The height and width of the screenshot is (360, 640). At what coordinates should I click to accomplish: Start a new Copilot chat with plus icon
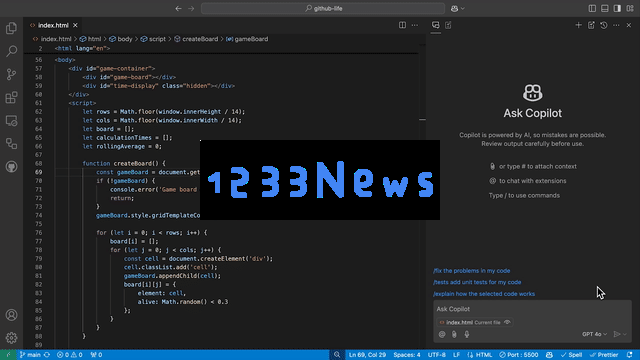(578, 25)
